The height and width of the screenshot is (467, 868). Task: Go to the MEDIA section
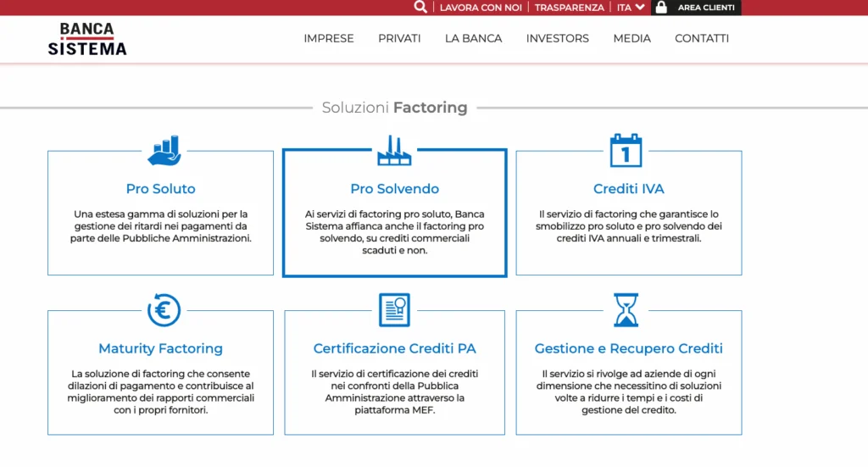[x=632, y=38]
